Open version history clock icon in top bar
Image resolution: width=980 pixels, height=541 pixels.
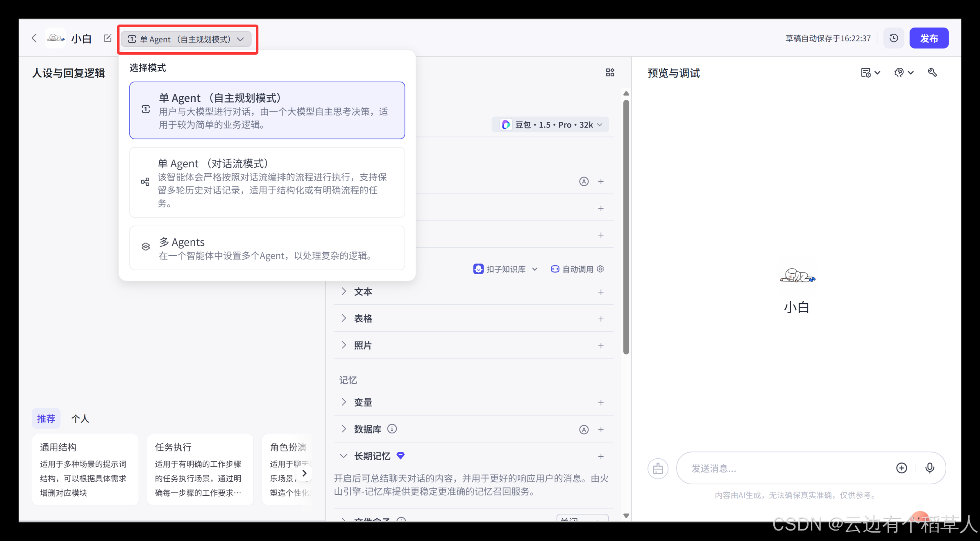[x=893, y=38]
